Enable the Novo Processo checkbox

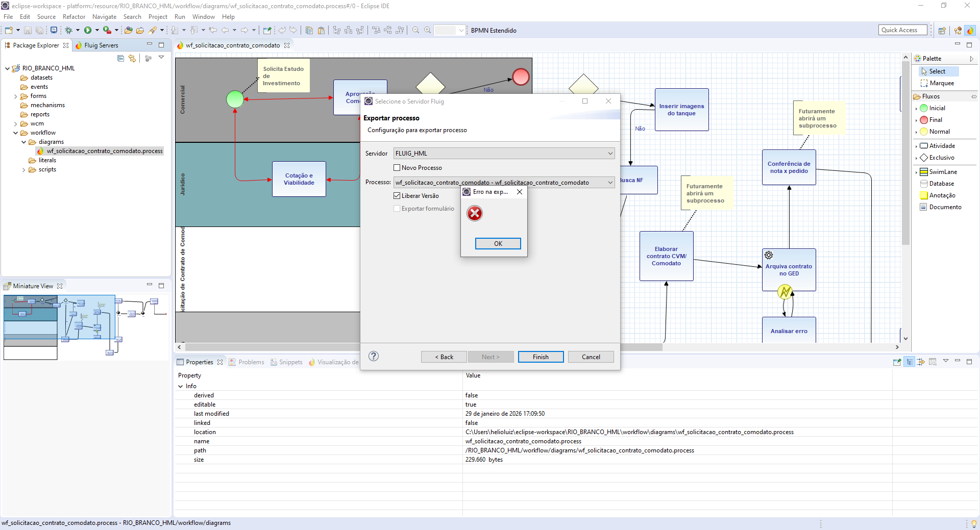(397, 168)
